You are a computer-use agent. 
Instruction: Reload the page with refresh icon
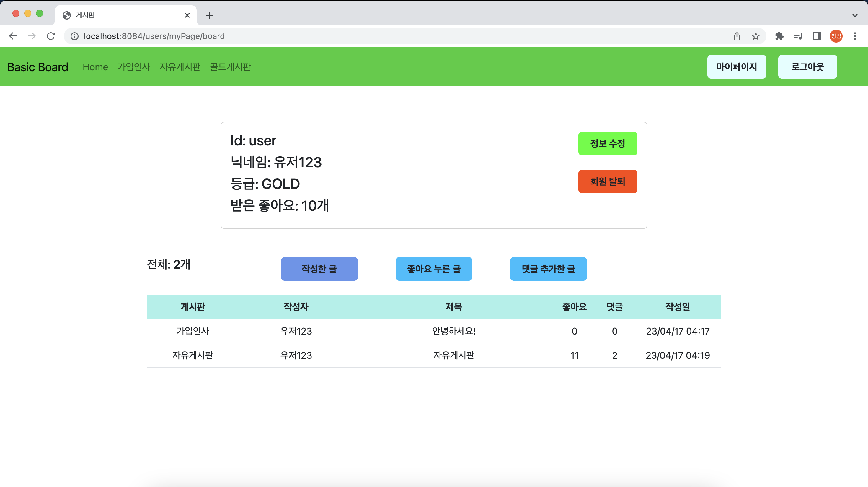click(51, 36)
